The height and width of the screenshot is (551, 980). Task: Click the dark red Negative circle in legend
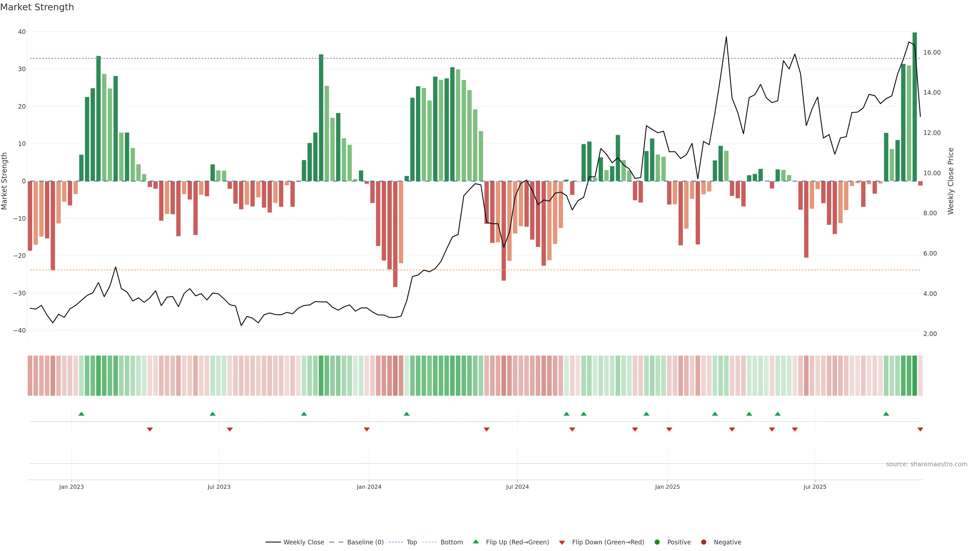[703, 542]
